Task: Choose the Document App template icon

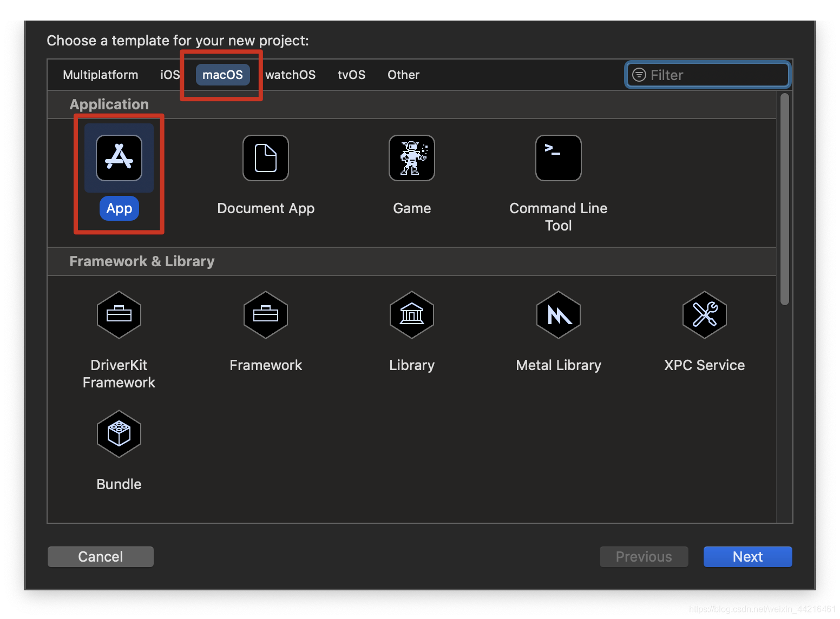Action: point(266,158)
